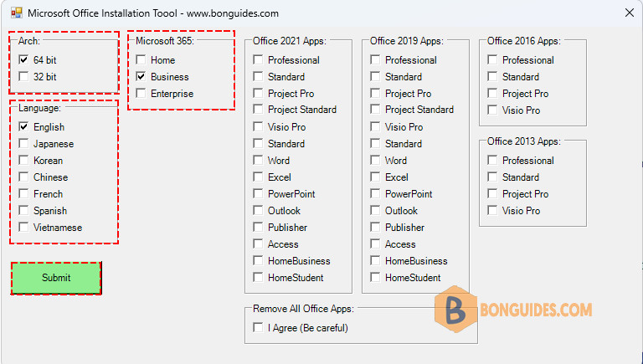Viewport: 643px width, 364px height.
Task: Check I Agree under Remove All Office Apps
Action: pyautogui.click(x=258, y=327)
